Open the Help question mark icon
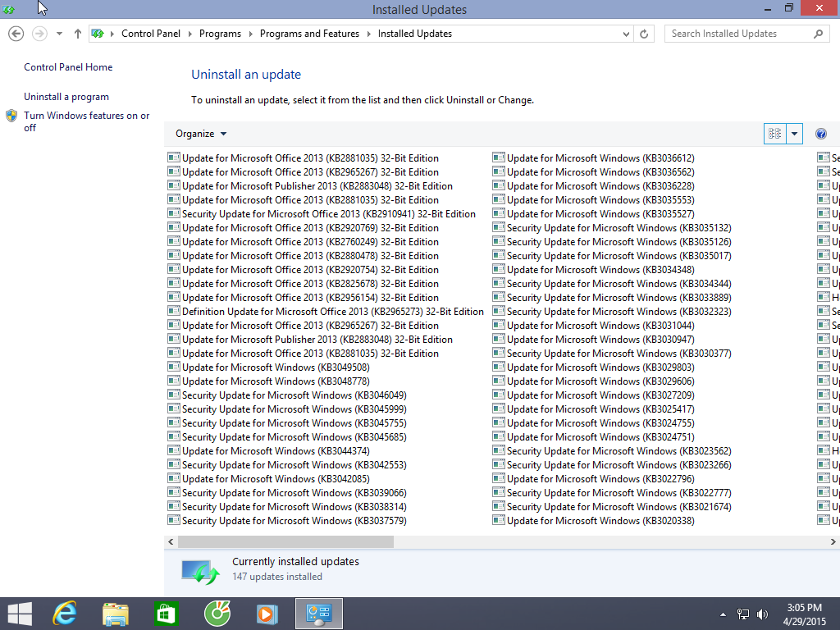 [820, 134]
